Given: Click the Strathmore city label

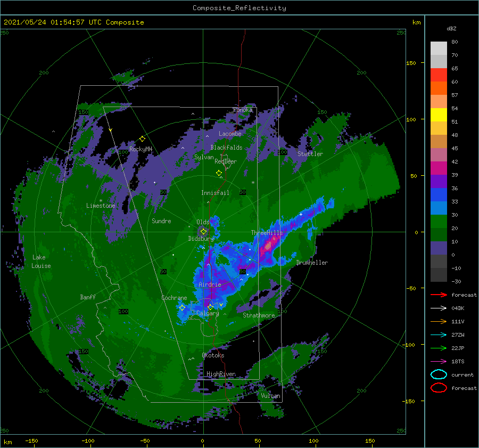Looking at the screenshot, I should pyautogui.click(x=259, y=315).
